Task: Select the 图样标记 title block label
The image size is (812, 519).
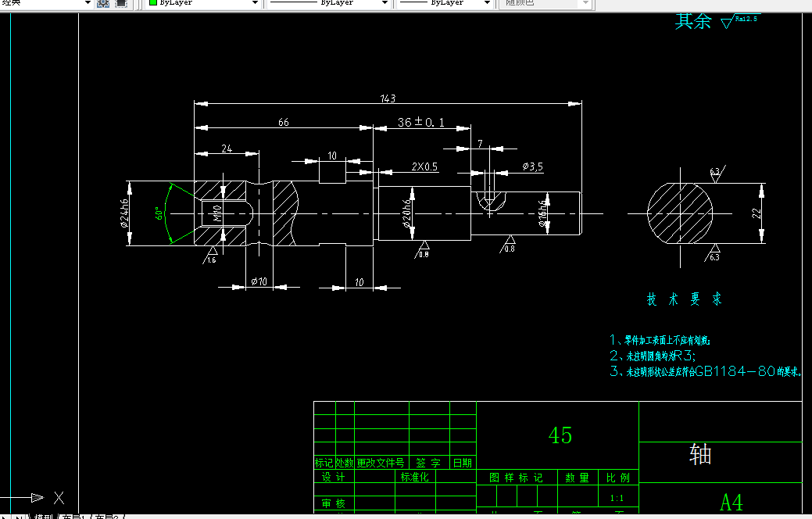Action: tap(516, 478)
